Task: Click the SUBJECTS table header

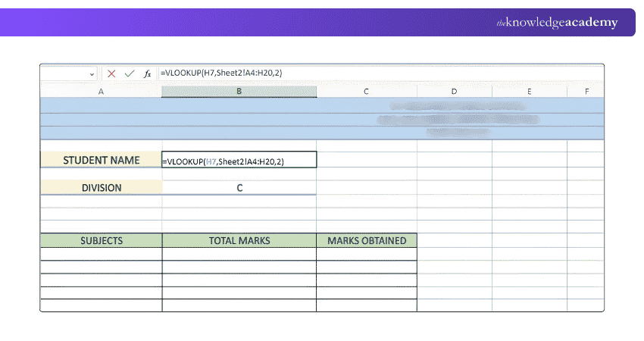Action: coord(102,241)
